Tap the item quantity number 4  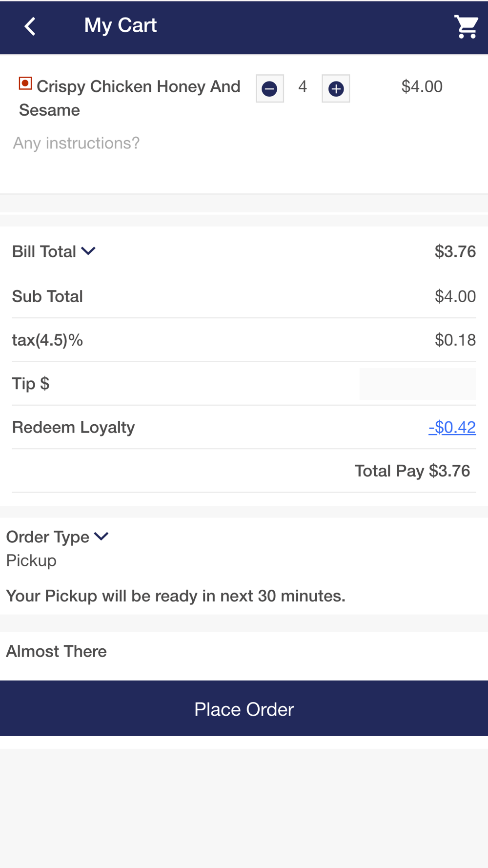tap(303, 87)
